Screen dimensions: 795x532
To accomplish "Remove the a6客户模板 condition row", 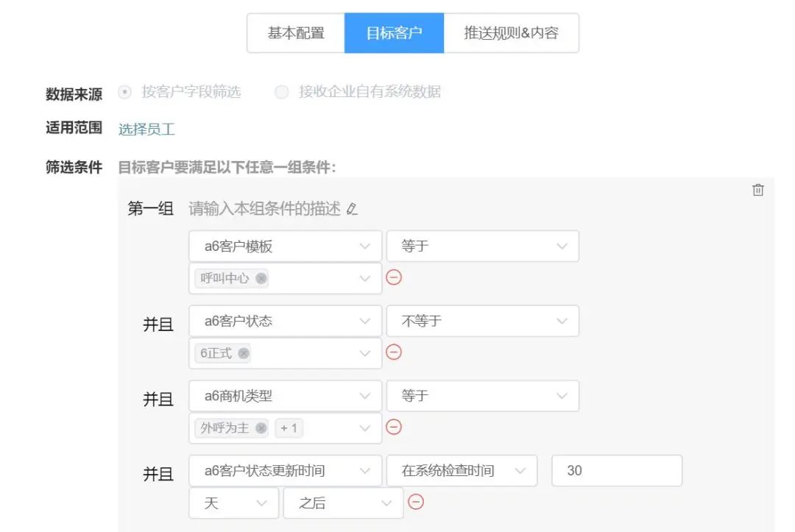I will tap(394, 277).
